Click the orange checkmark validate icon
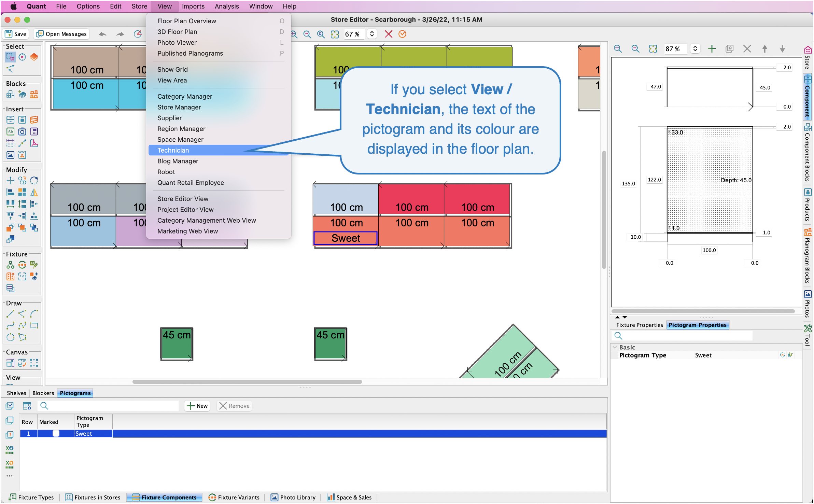Screen dimensions: 814x504 (403, 34)
